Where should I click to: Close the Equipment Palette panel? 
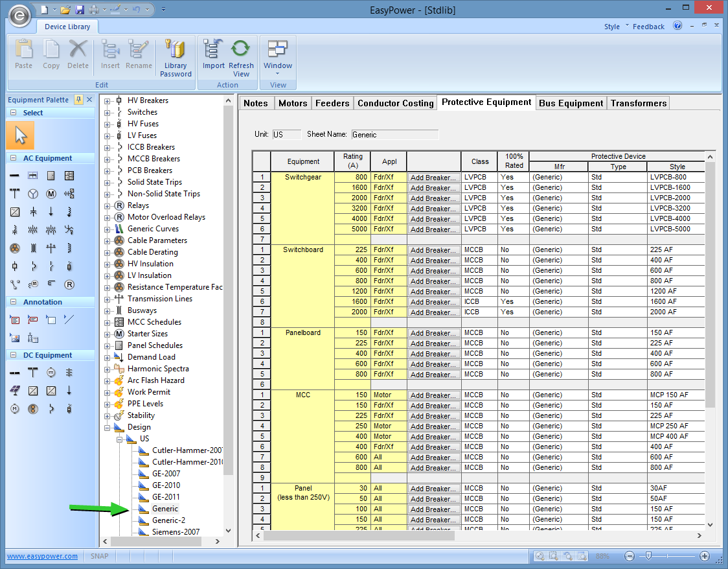[x=89, y=99]
